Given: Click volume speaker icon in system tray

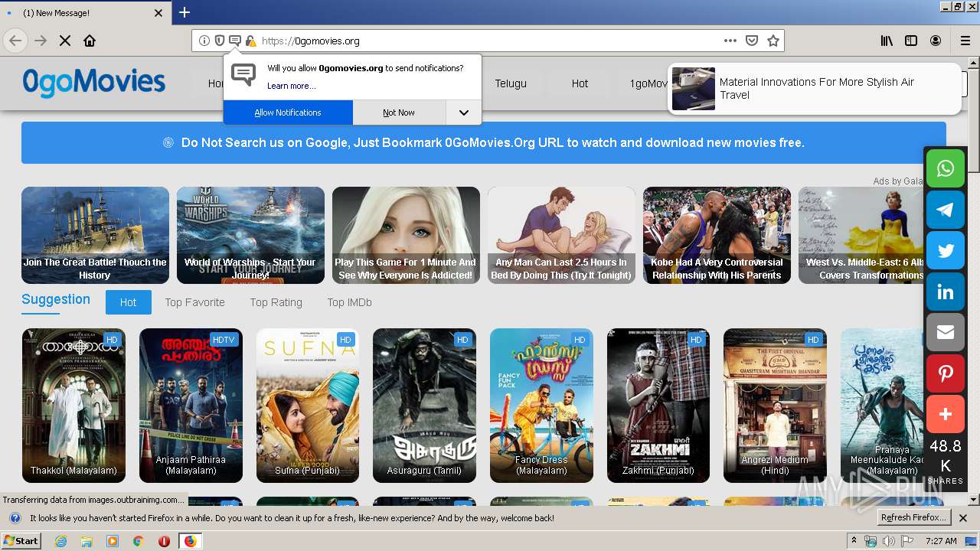Looking at the screenshot, I should tap(888, 541).
